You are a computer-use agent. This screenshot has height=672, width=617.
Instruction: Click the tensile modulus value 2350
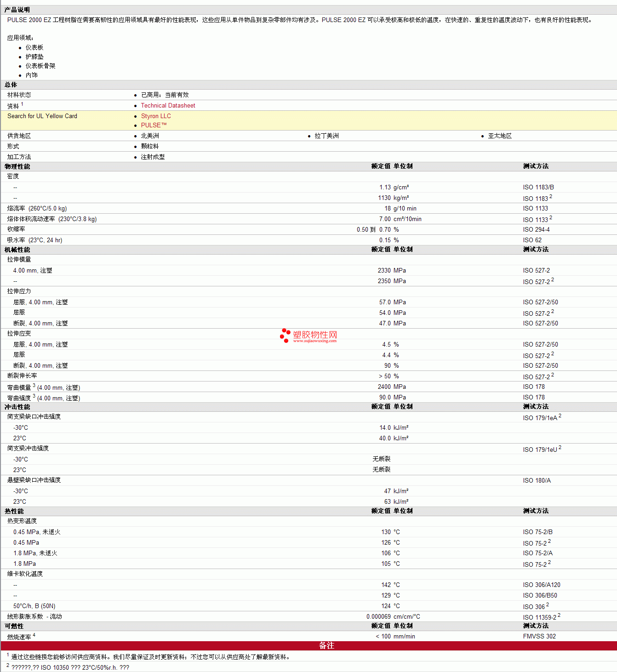[384, 281]
